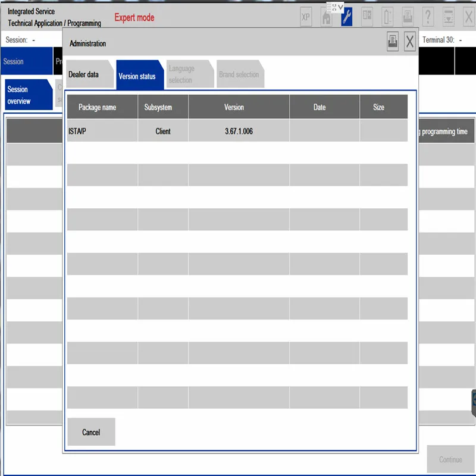Click the Date column header
Screen dimensions: 476x476
(324, 107)
